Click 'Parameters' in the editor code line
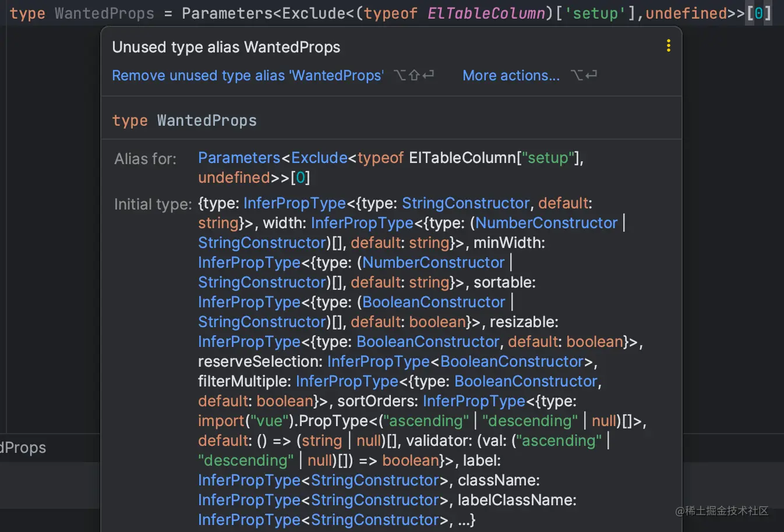The image size is (784, 532). click(227, 13)
